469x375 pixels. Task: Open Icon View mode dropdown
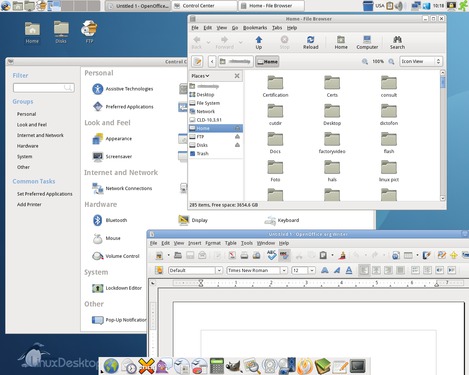tap(421, 61)
